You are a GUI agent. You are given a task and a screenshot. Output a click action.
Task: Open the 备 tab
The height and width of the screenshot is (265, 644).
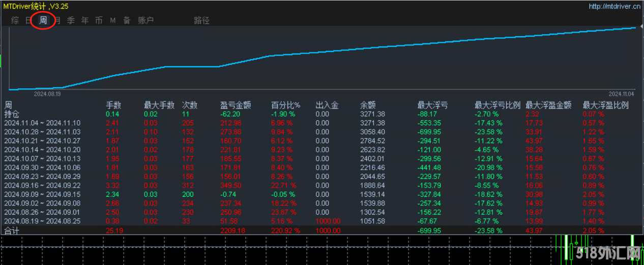tap(127, 20)
